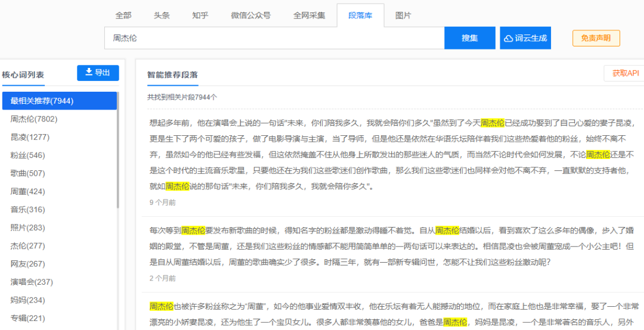Click the 9 个月前 timestamp

163,203
